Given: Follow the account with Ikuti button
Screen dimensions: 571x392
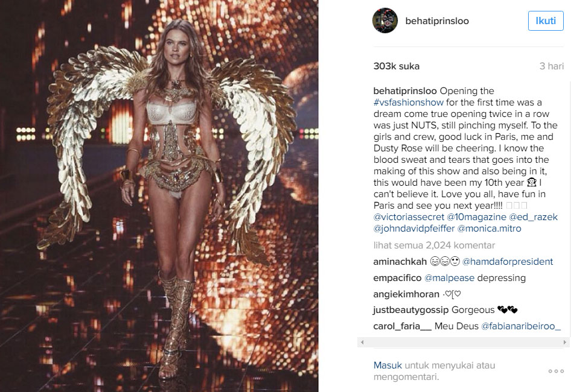Looking at the screenshot, I should 546,21.
